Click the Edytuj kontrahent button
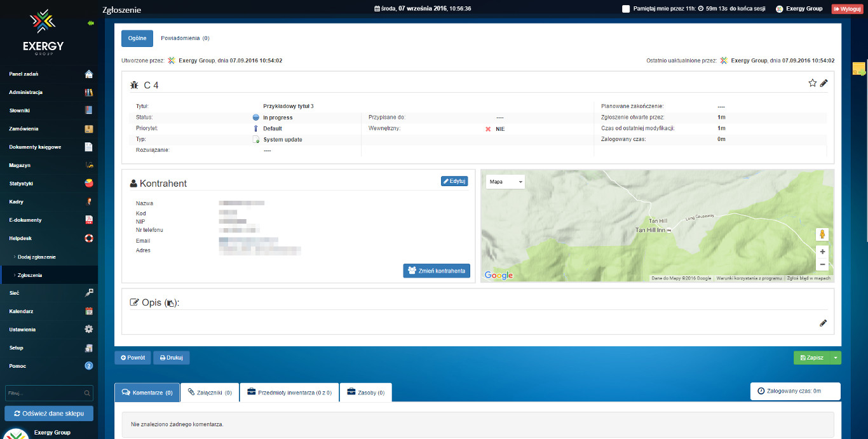 tap(454, 181)
